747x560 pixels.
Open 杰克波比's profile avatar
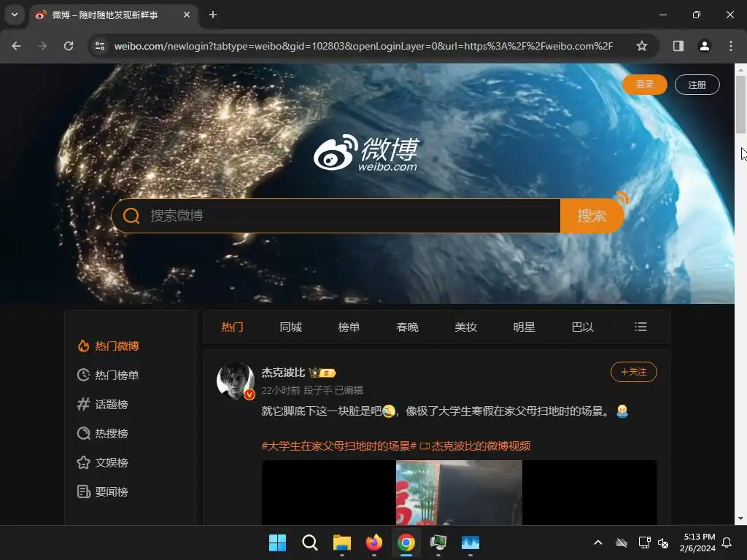pyautogui.click(x=236, y=381)
